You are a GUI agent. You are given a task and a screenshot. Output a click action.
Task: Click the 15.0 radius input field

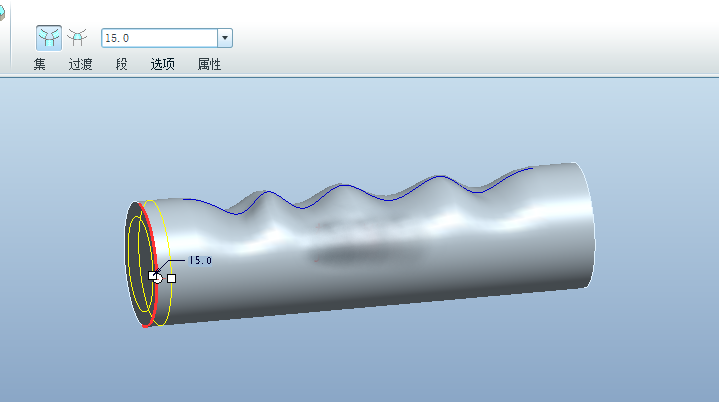point(160,38)
